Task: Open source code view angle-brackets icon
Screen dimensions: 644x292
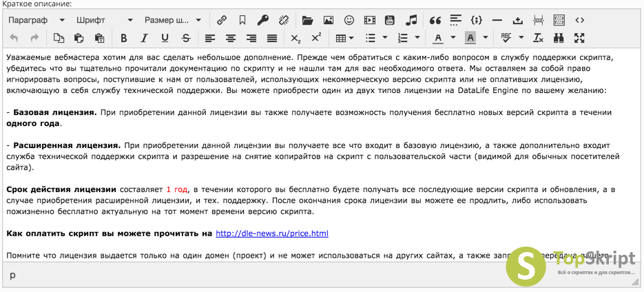Action: 579,20
